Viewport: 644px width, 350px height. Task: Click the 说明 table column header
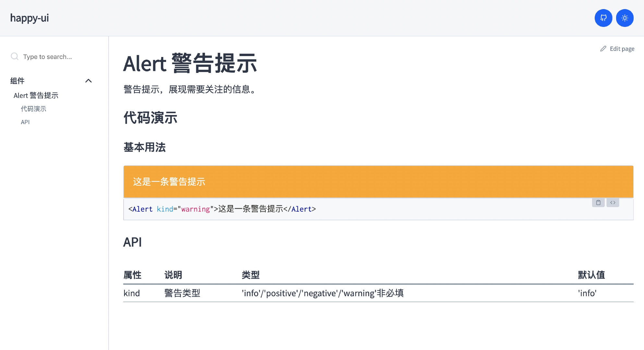[x=173, y=275]
